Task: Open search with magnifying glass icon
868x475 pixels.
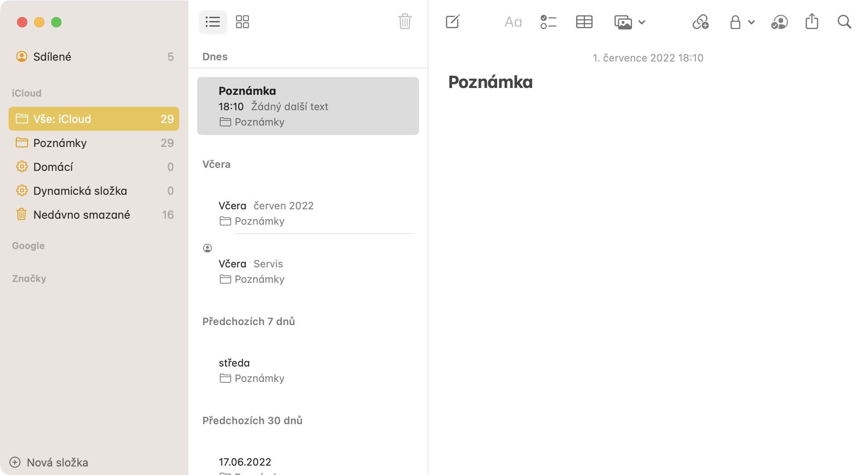Action: [x=844, y=22]
